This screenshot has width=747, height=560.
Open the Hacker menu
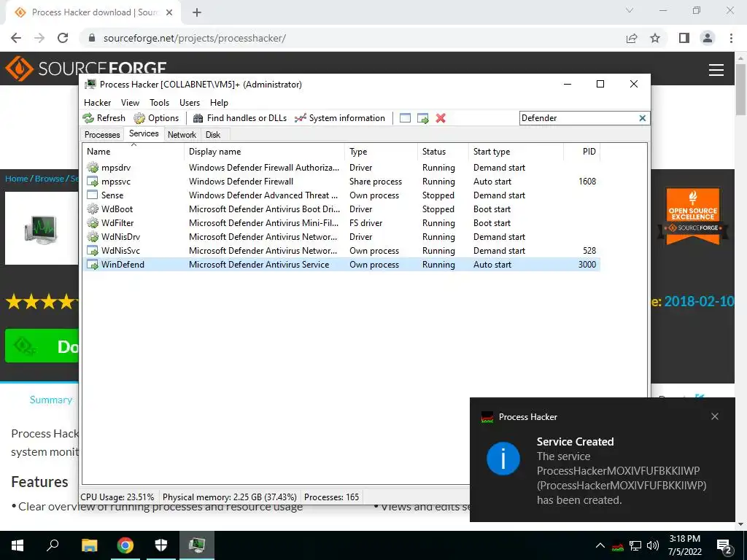point(97,102)
